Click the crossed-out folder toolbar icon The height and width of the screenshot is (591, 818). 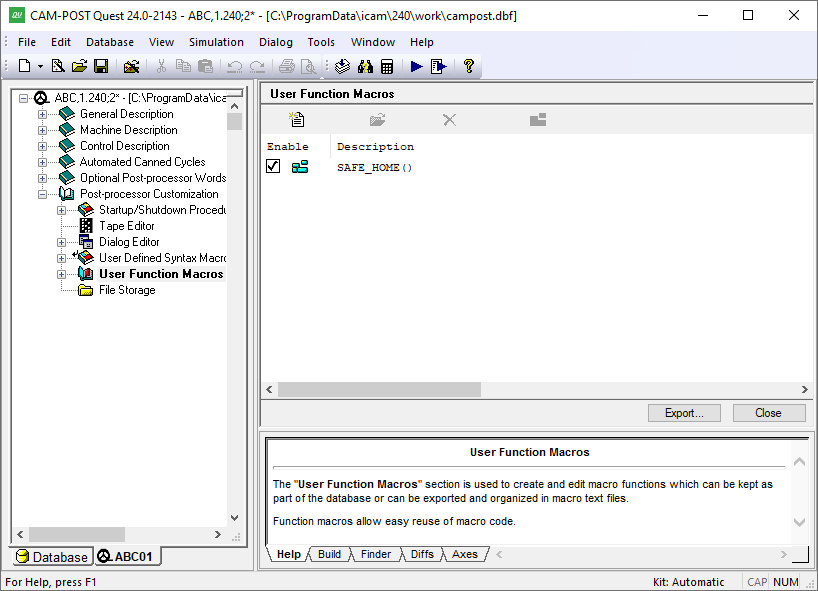[131, 66]
